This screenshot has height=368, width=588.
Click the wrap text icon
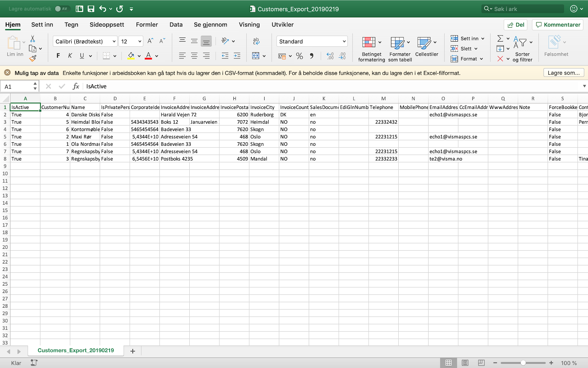tap(256, 41)
